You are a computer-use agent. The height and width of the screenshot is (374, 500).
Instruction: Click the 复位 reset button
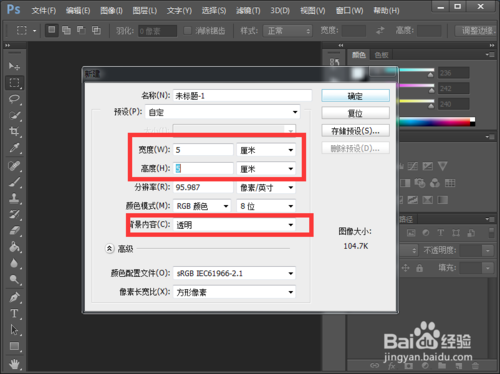355,113
